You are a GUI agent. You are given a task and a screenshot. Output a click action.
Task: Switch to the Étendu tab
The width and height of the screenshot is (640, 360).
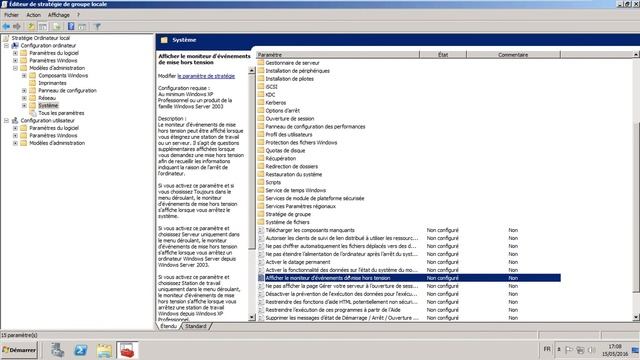pos(169,326)
